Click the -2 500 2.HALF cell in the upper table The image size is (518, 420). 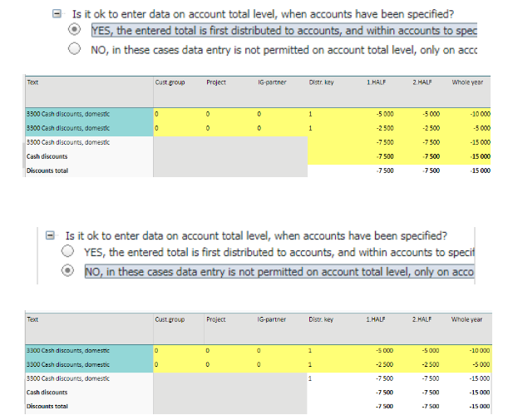click(431, 128)
